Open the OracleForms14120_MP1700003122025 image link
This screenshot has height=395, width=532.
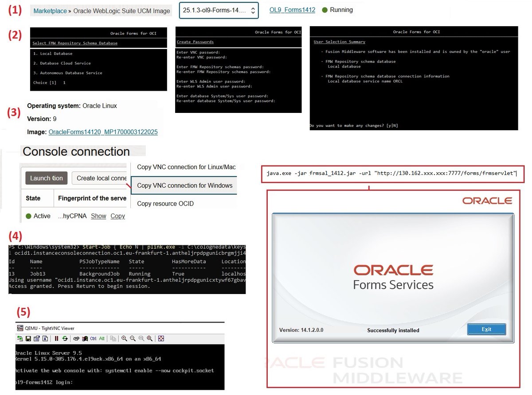pyautogui.click(x=103, y=132)
